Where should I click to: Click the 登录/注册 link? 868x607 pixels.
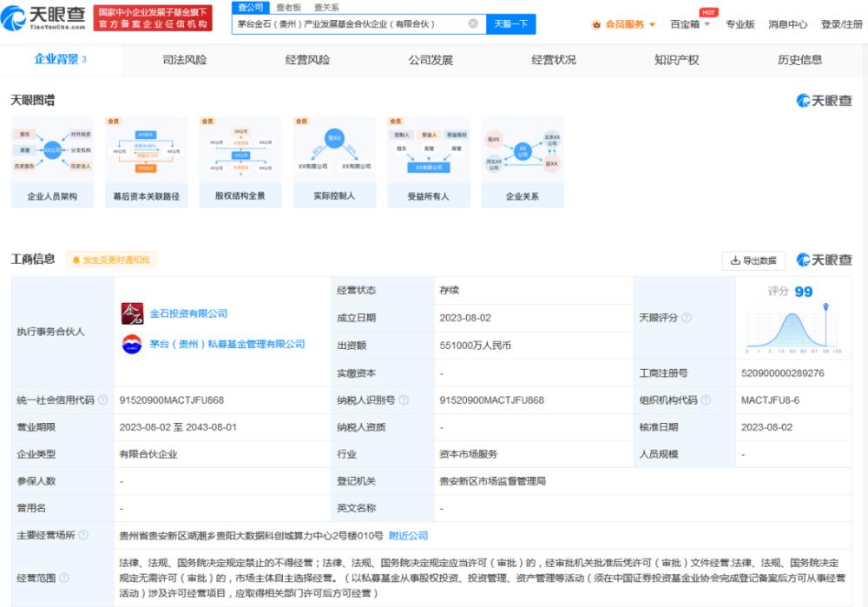pos(841,24)
